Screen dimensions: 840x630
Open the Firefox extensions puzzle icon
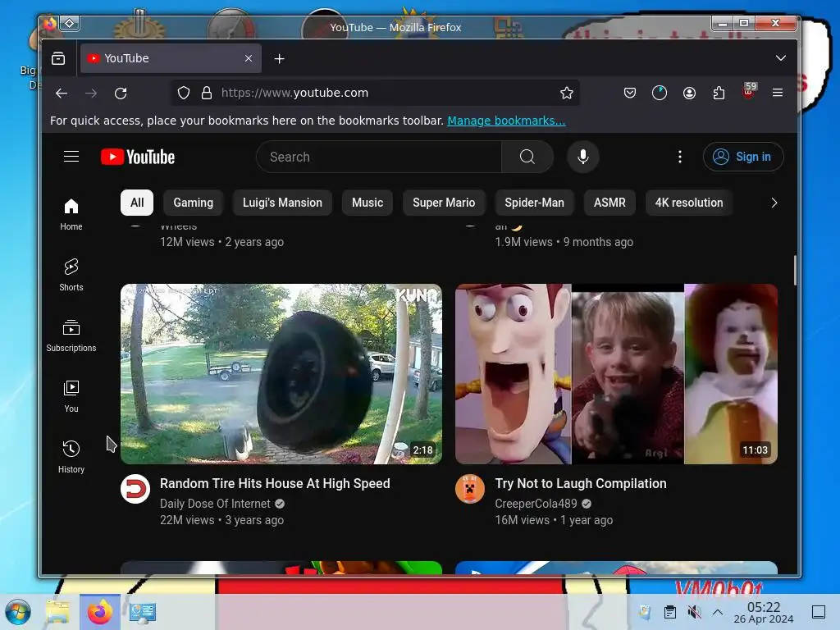coord(719,94)
